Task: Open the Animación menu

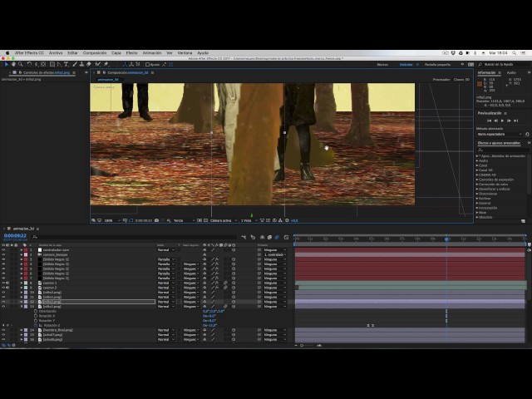Action: click(152, 53)
